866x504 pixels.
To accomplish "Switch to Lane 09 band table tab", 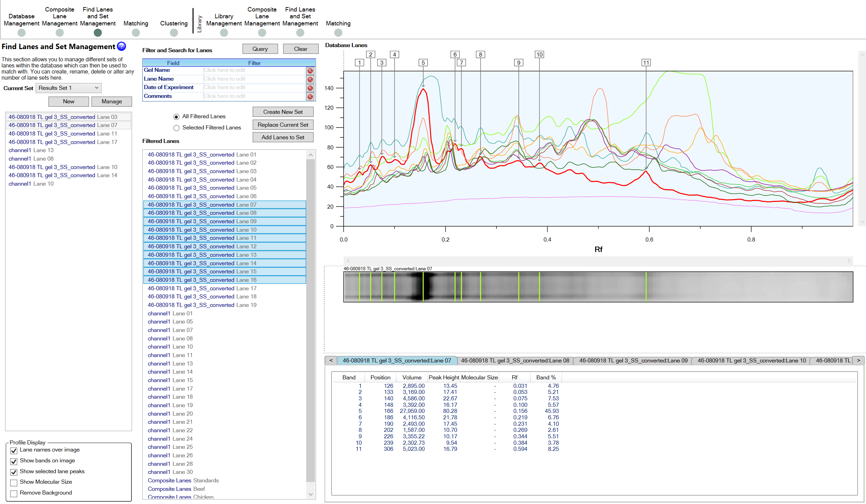I will tap(633, 360).
